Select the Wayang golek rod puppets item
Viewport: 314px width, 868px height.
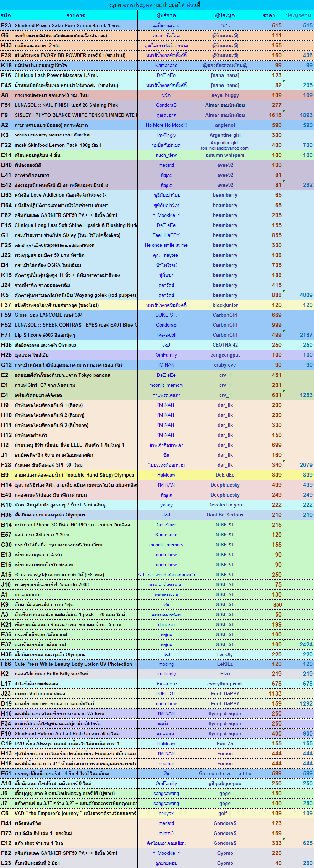point(75,295)
